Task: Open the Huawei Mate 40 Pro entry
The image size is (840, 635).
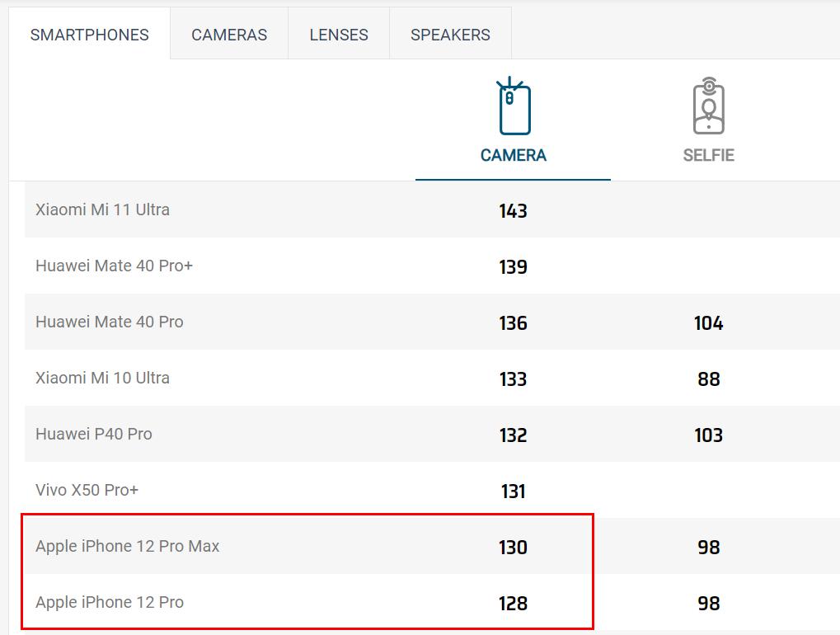Action: point(109,322)
